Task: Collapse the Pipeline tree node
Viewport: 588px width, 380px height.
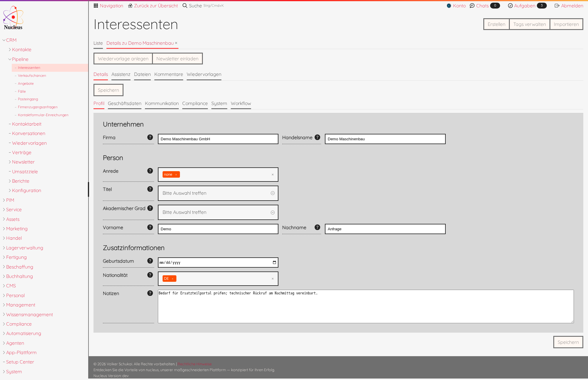Action: 10,59
